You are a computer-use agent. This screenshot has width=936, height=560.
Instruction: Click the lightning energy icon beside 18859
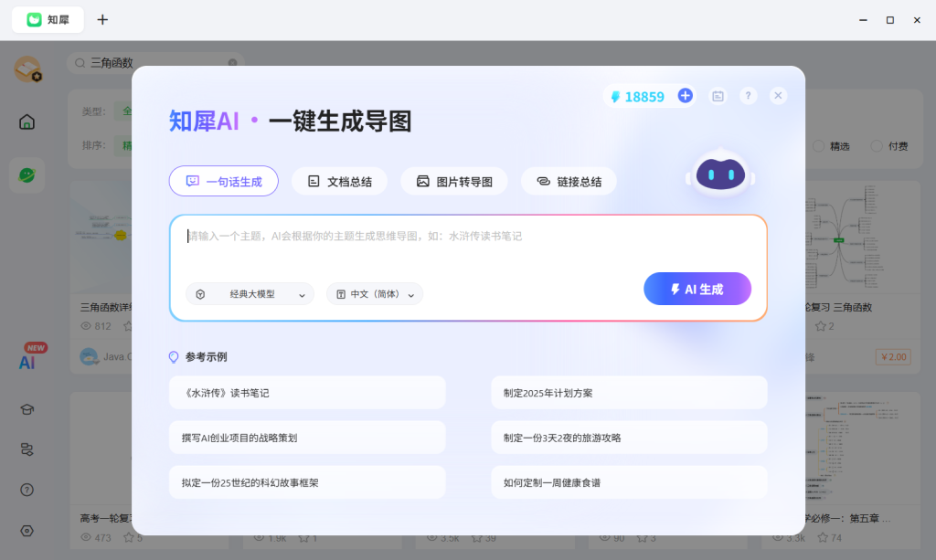pyautogui.click(x=615, y=97)
